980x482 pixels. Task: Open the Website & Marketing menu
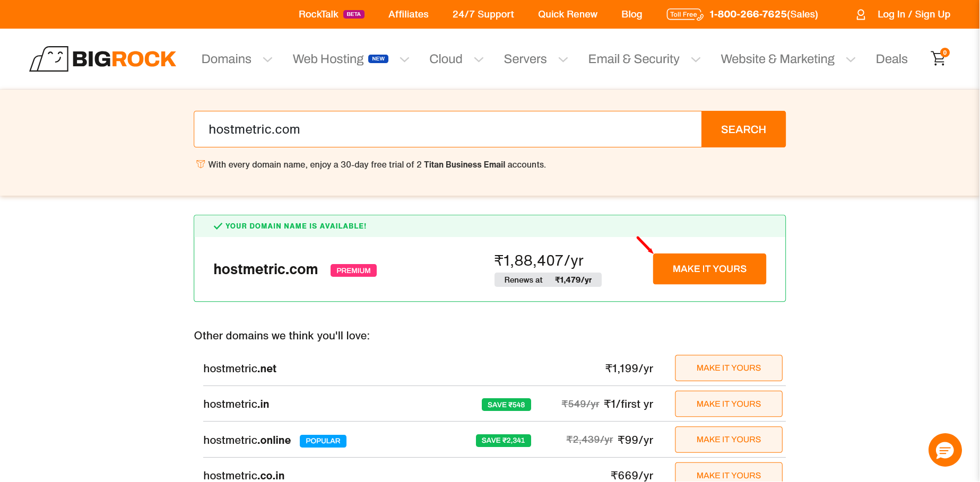point(777,59)
